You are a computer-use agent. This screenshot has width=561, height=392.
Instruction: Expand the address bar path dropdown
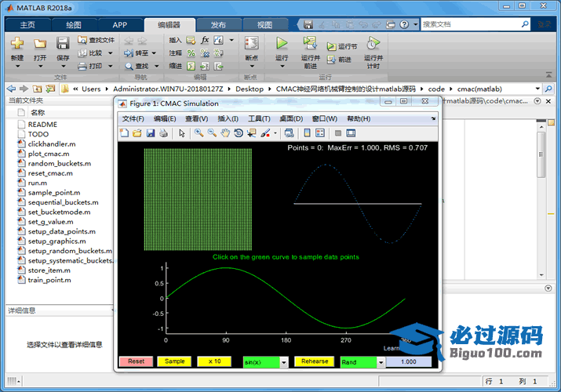point(537,89)
